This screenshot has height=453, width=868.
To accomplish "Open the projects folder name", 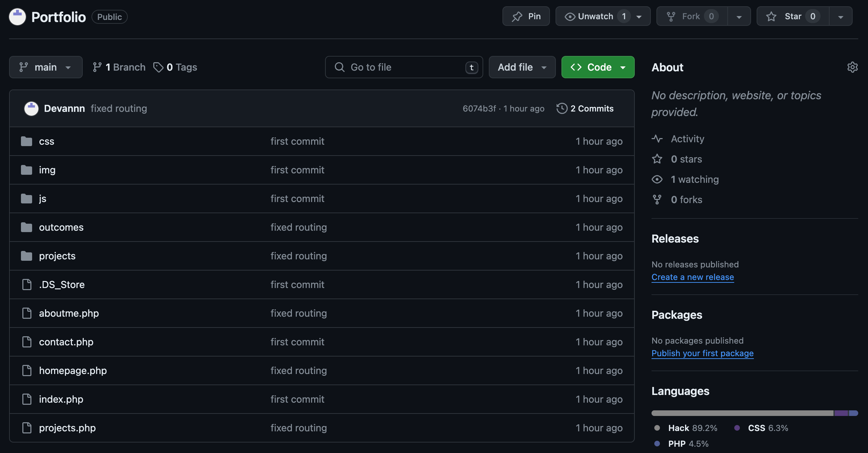I will 57,256.
